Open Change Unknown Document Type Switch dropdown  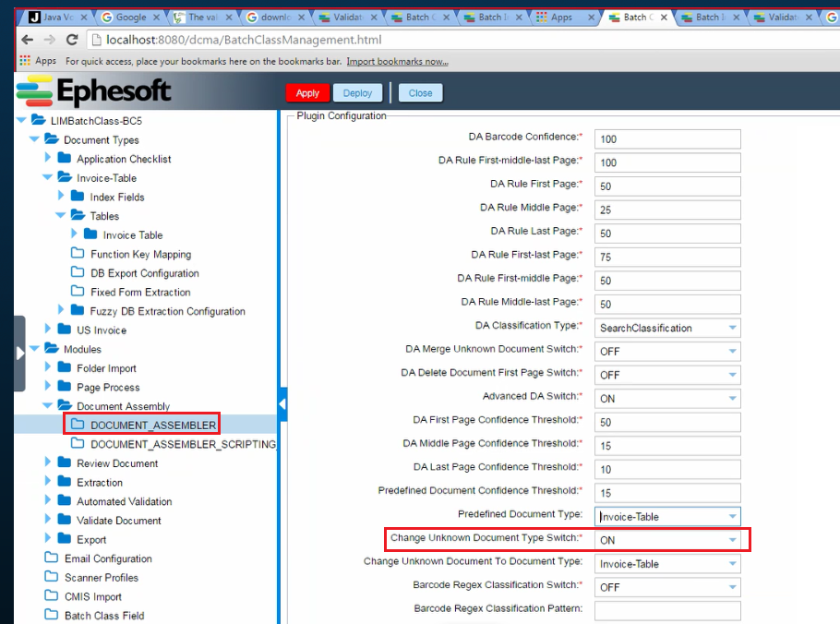(732, 540)
